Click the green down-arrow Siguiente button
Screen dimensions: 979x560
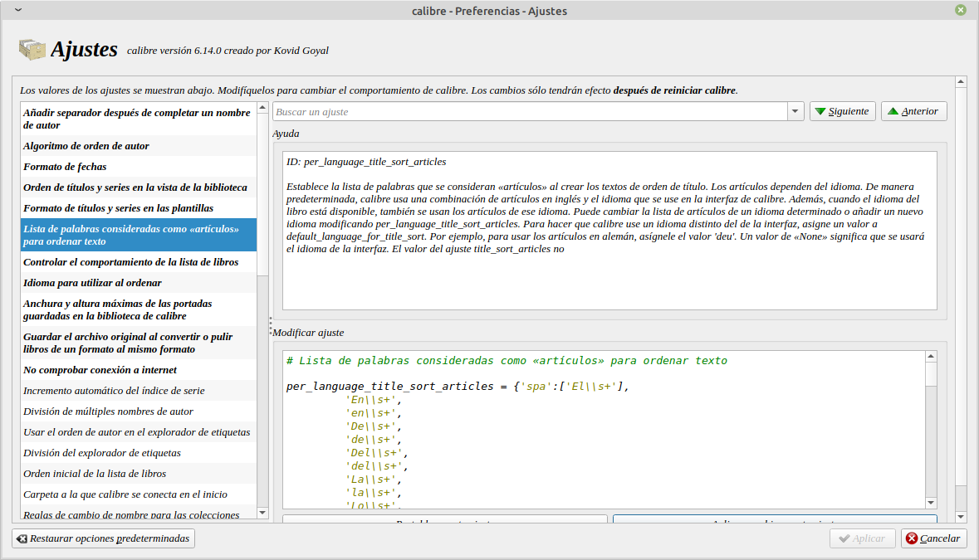tap(842, 111)
